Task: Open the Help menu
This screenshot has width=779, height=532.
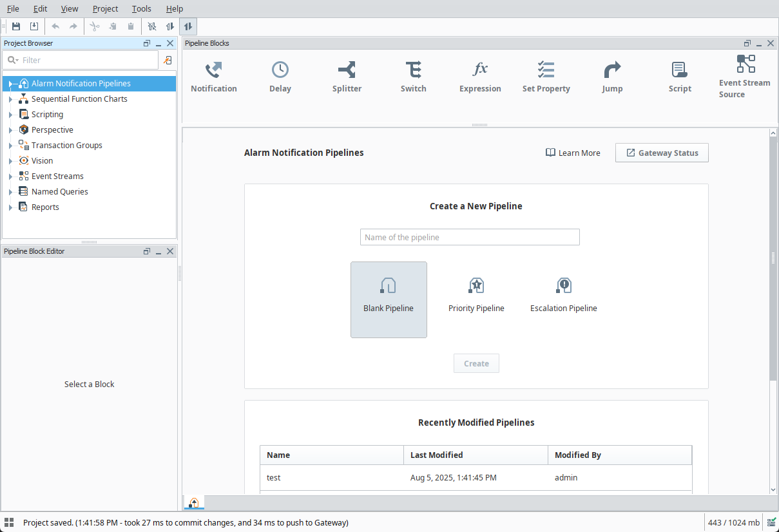Action: [175, 8]
